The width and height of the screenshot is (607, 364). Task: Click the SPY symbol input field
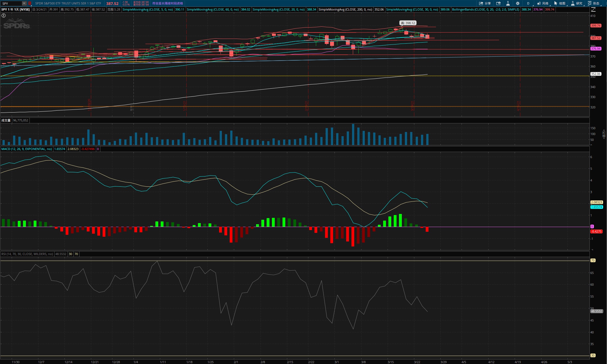[11, 3]
